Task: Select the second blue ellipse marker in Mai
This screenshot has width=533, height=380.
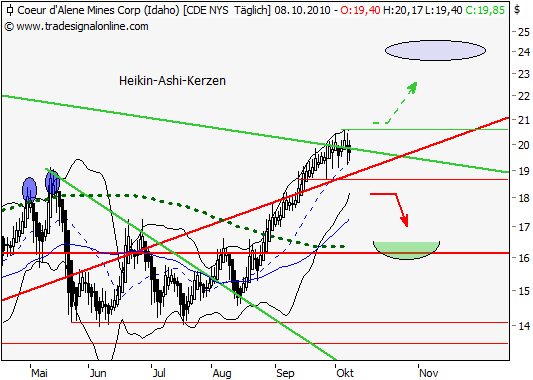Action: (52, 183)
